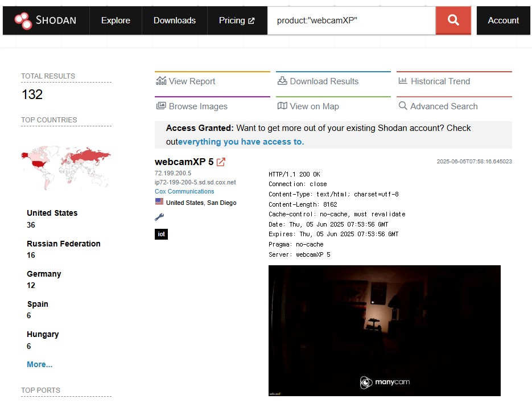Open the Account menu
532x403 pixels.
tap(503, 20)
